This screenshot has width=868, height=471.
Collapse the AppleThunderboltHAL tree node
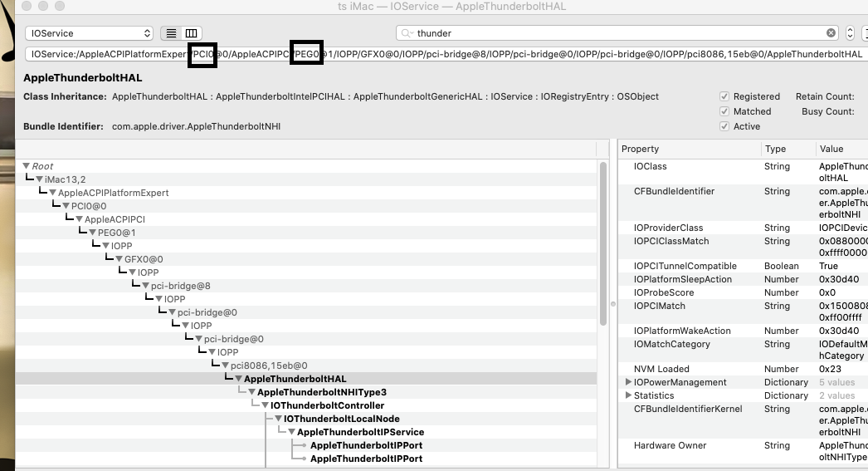[x=239, y=379]
